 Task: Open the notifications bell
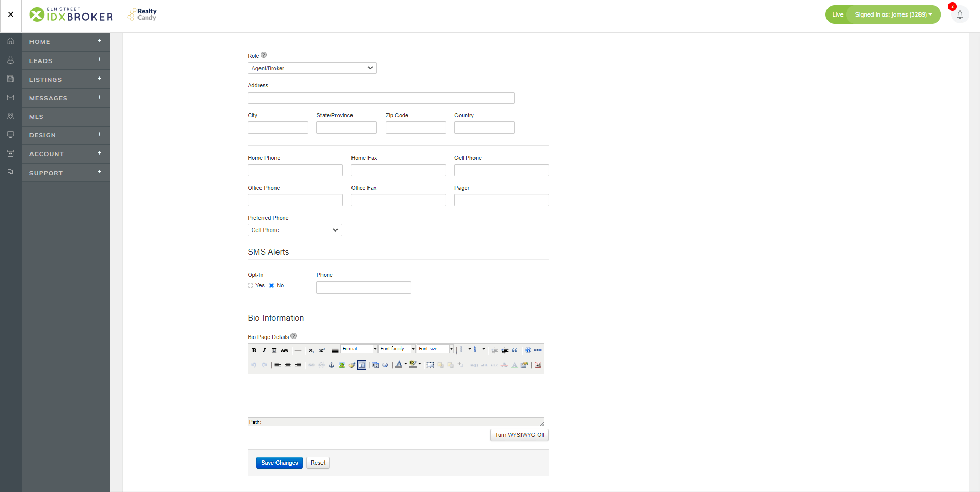click(x=959, y=14)
